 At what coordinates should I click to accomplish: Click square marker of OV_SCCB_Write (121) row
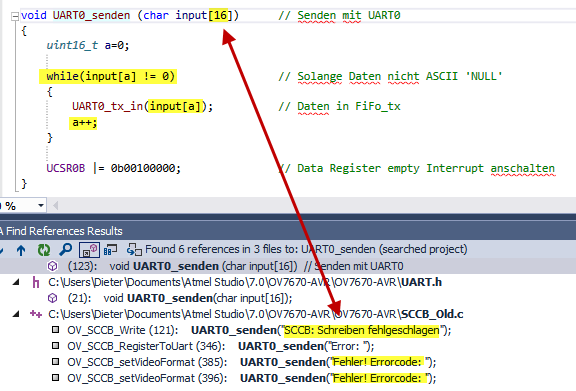55,330
